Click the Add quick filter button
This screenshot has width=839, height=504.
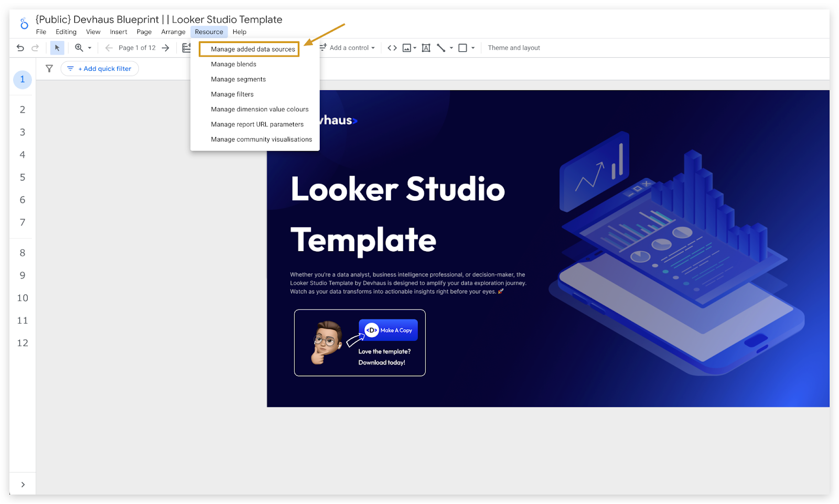tap(100, 69)
